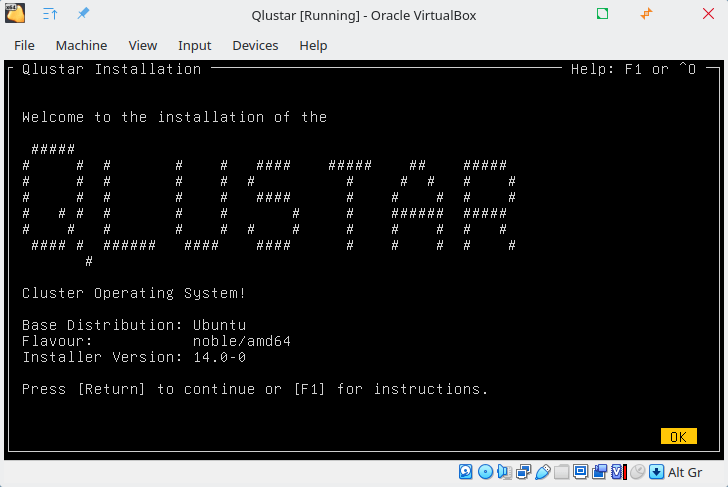Image resolution: width=728 pixels, height=487 pixels.
Task: Expand the View menu
Action: coord(143,45)
